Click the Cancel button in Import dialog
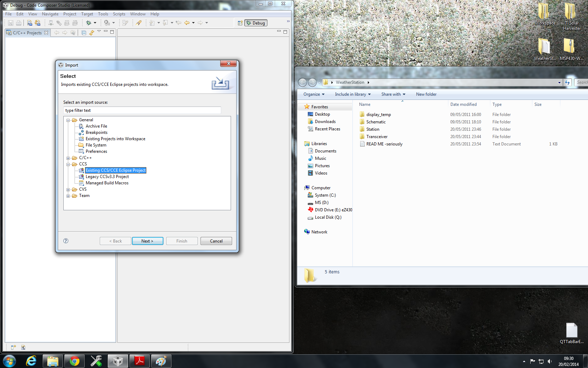 [x=216, y=241]
